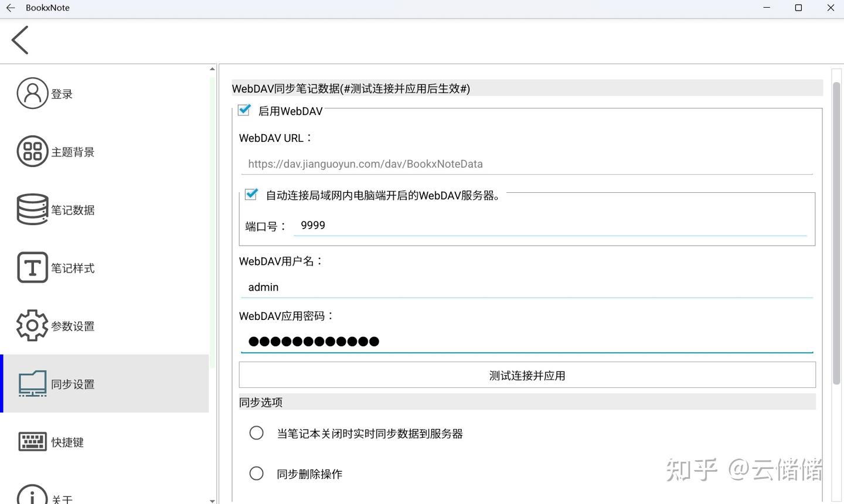
Task: Click the window back navigation arrow in title bar
Action: (10, 8)
